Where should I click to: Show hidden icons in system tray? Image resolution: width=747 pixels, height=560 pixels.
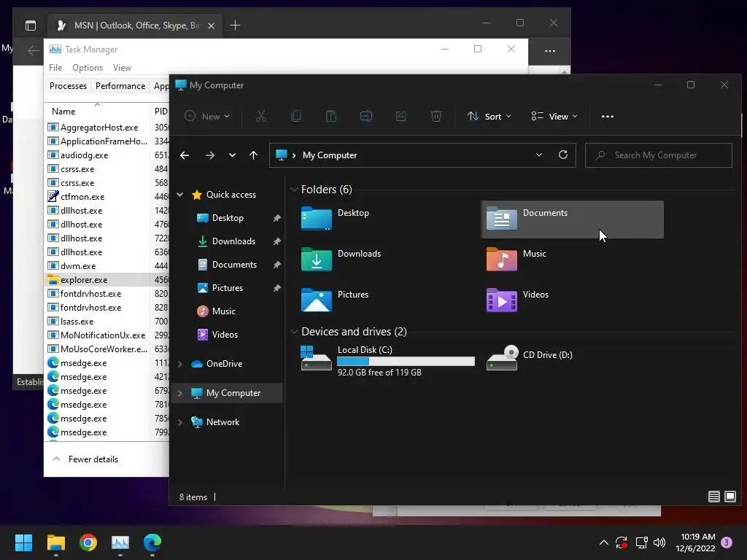[x=603, y=542]
